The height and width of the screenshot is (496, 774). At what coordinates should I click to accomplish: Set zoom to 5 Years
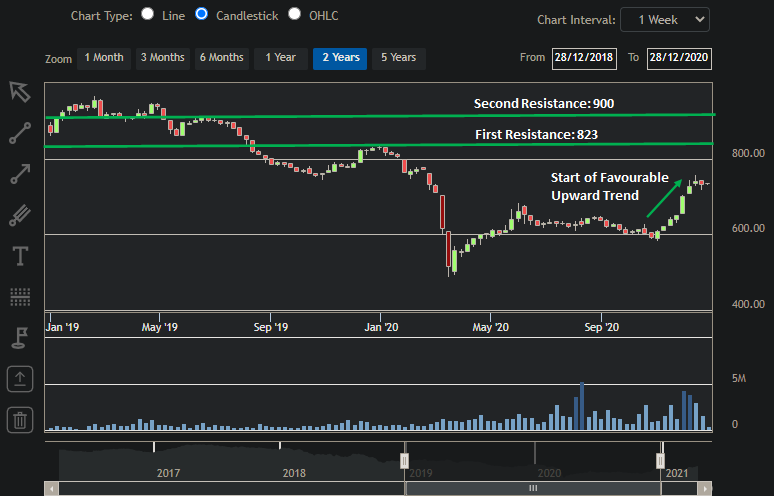(399, 58)
